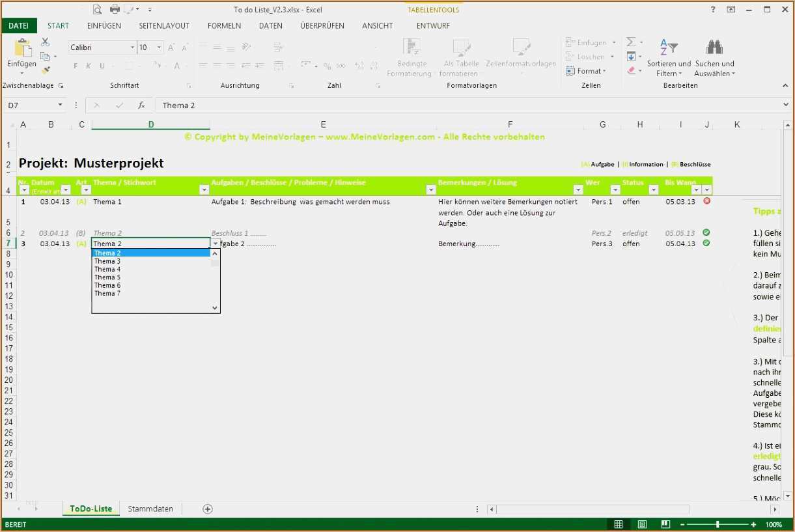795x532 pixels.
Task: Switch to the Stammdaten sheet tab
Action: [x=150, y=509]
